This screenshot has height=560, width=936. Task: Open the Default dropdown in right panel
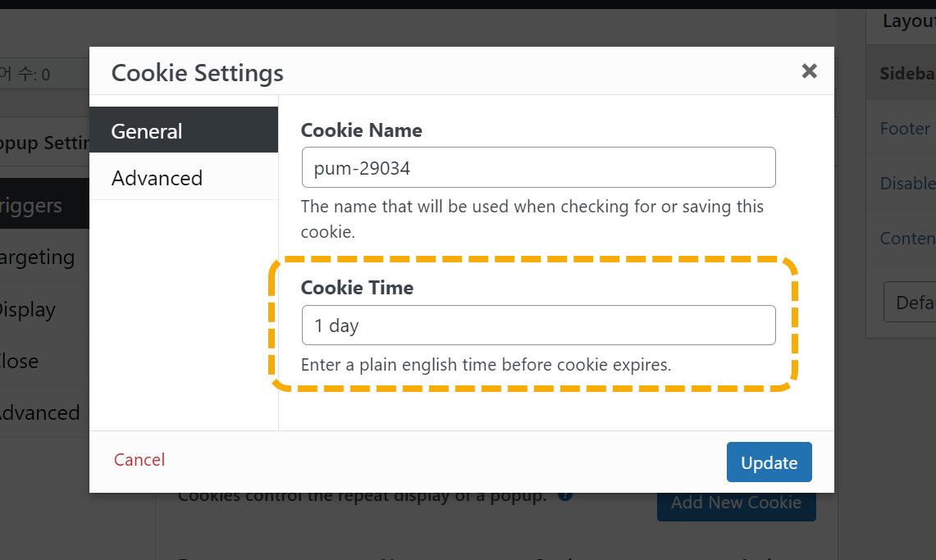[910, 302]
